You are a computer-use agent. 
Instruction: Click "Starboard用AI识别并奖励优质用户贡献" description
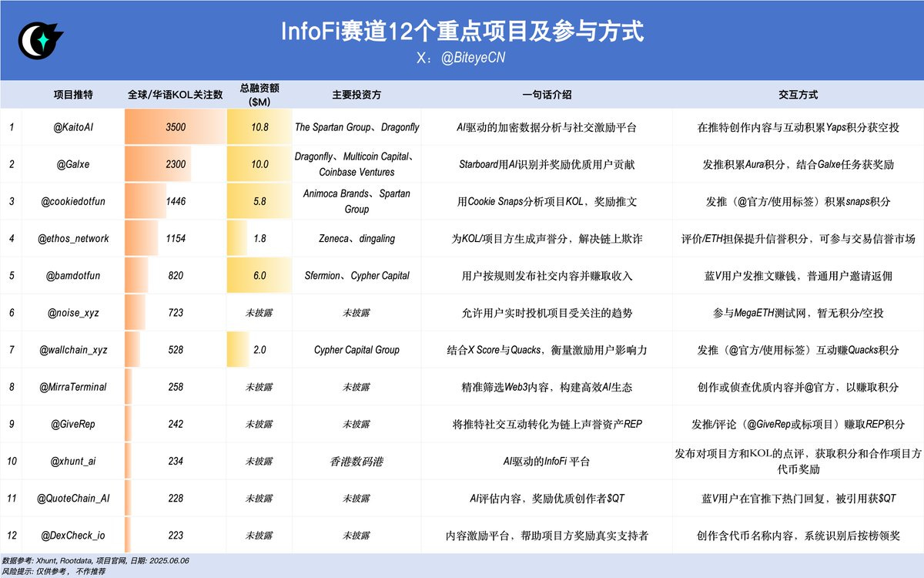pos(547,164)
